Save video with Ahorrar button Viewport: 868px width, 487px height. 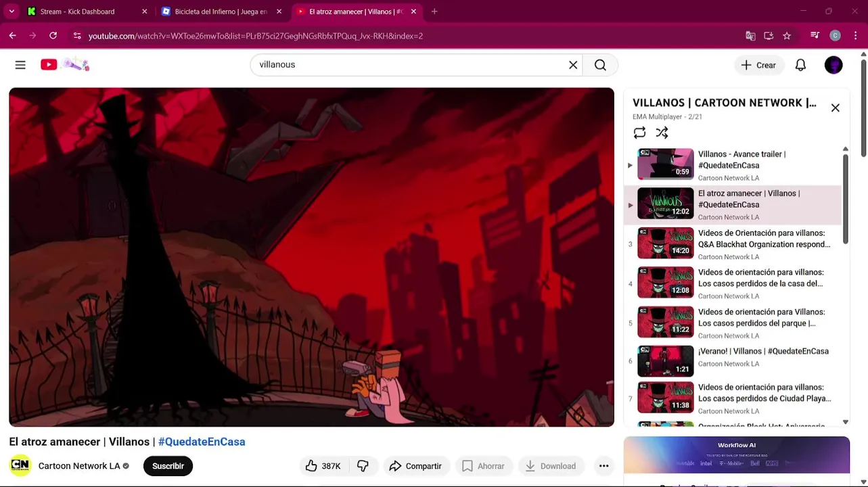tap(484, 466)
